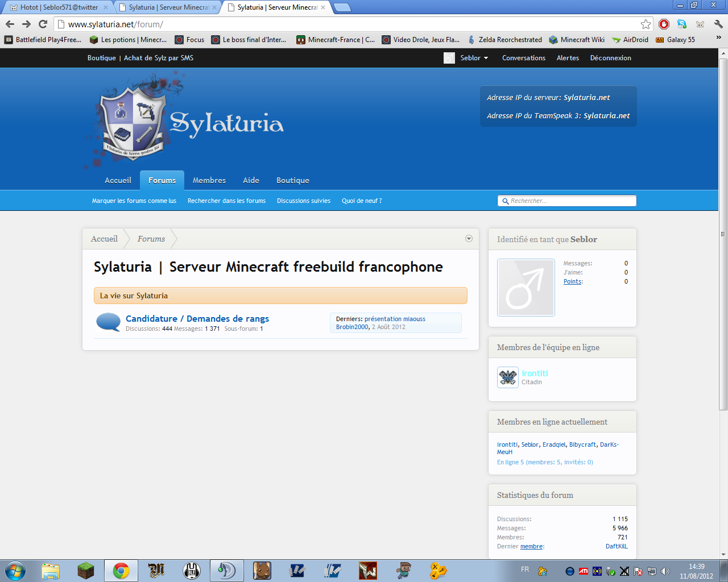Click Marquer les forums comme lus

(x=134, y=201)
